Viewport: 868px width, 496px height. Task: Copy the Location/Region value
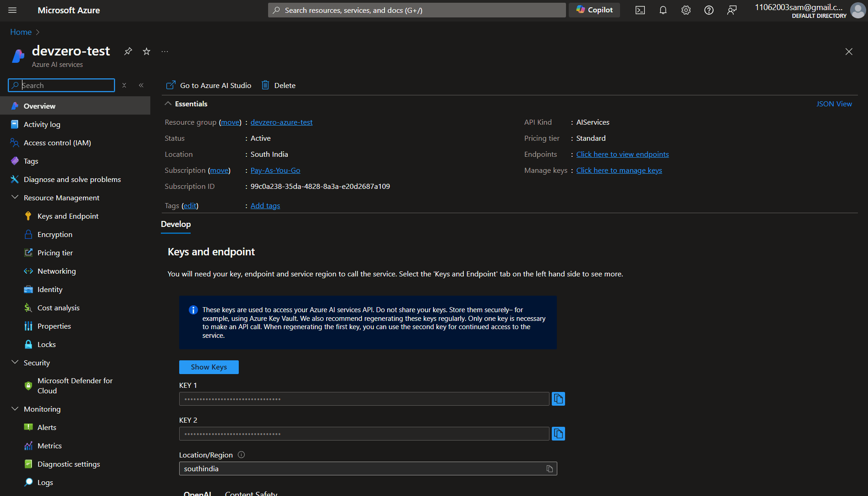(549, 468)
